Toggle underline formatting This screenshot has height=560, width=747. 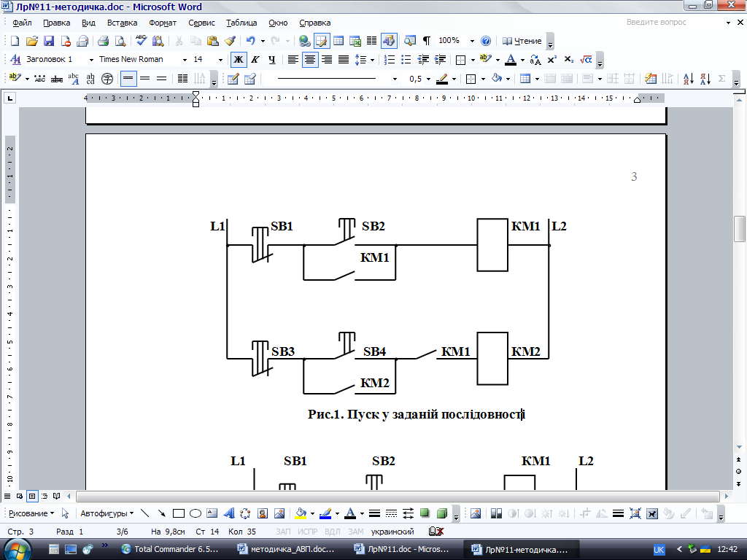[x=272, y=60]
